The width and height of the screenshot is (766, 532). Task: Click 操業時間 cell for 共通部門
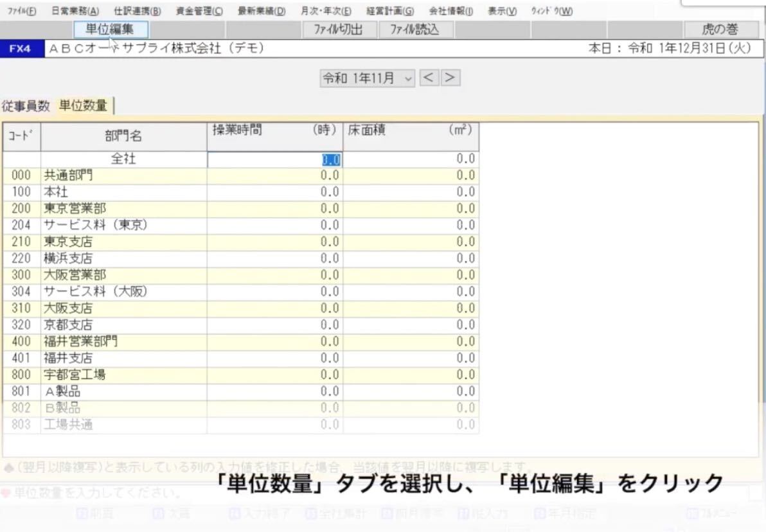[x=275, y=176]
